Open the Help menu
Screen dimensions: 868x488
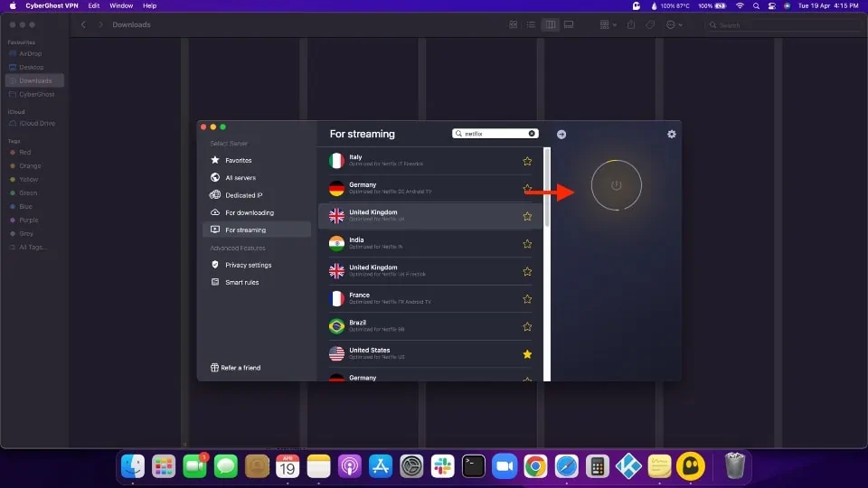coord(149,5)
